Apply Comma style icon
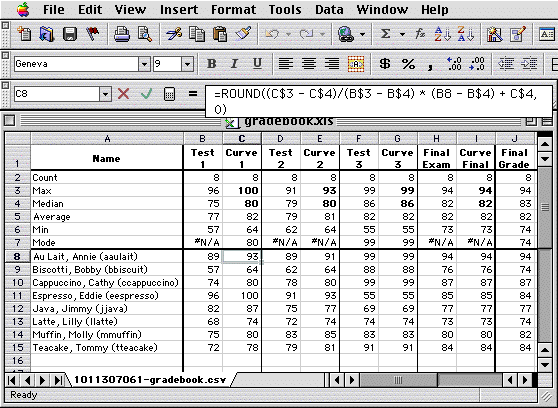Image resolution: width=558 pixels, height=408 pixels. click(431, 66)
